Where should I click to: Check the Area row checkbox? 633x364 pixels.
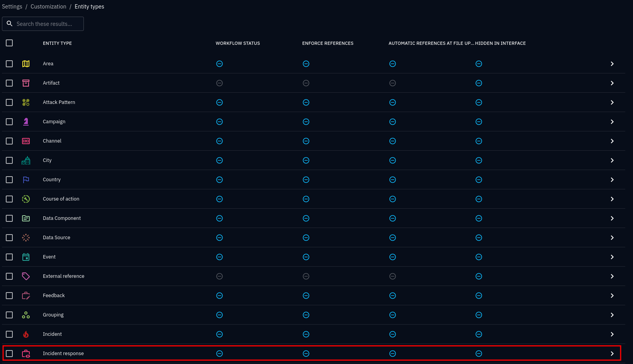(x=9, y=64)
